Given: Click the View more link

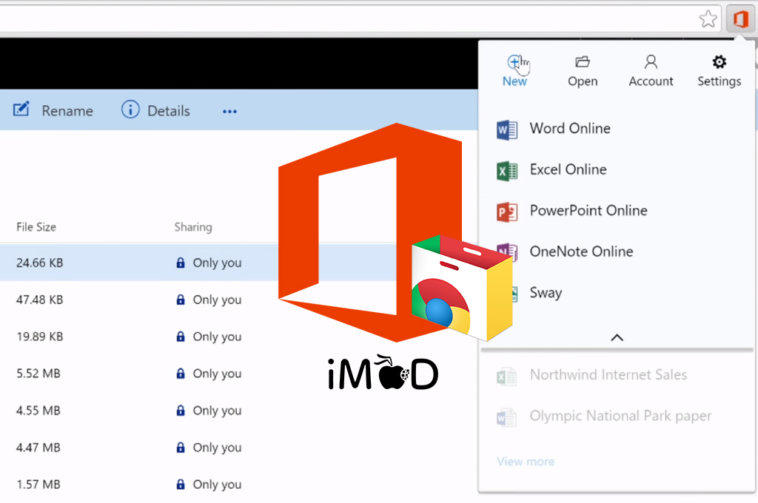Looking at the screenshot, I should coord(525,461).
